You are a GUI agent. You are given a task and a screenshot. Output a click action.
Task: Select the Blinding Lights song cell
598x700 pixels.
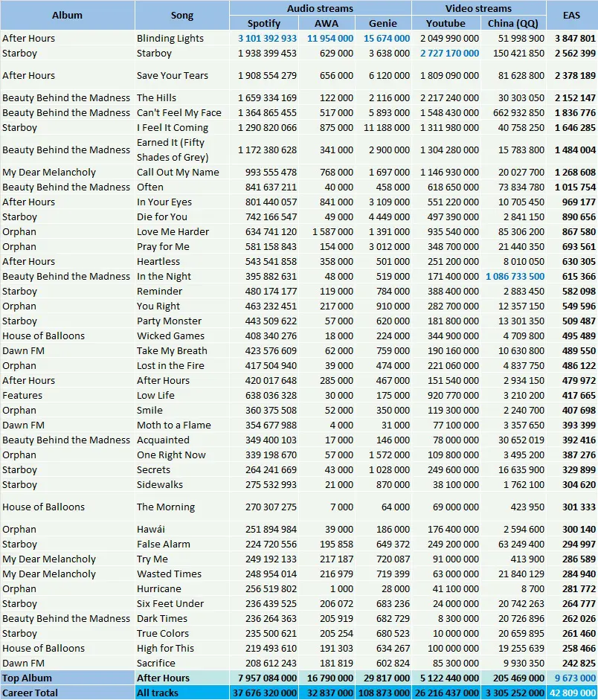pos(182,39)
